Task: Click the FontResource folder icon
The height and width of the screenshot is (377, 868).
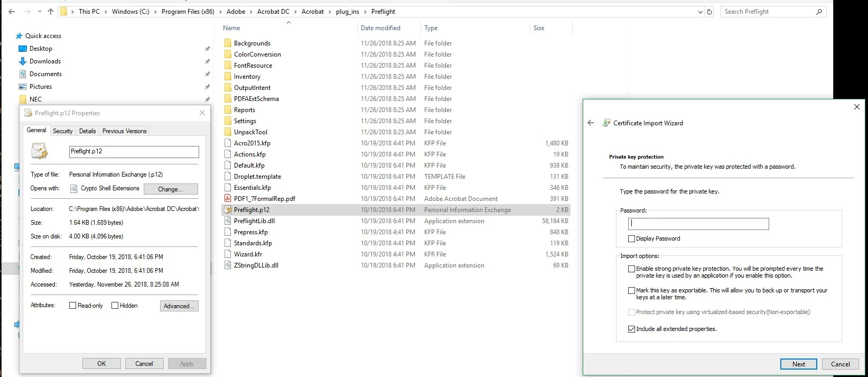Action: click(228, 66)
